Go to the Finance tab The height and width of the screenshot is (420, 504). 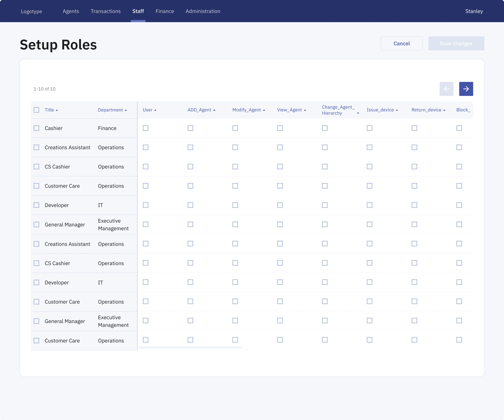pyautogui.click(x=165, y=11)
